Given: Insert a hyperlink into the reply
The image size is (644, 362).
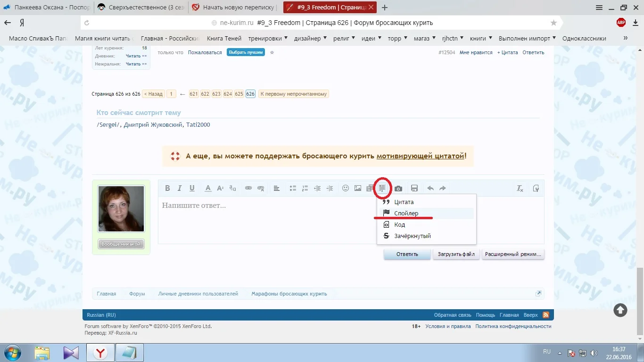Looking at the screenshot, I should point(248,188).
